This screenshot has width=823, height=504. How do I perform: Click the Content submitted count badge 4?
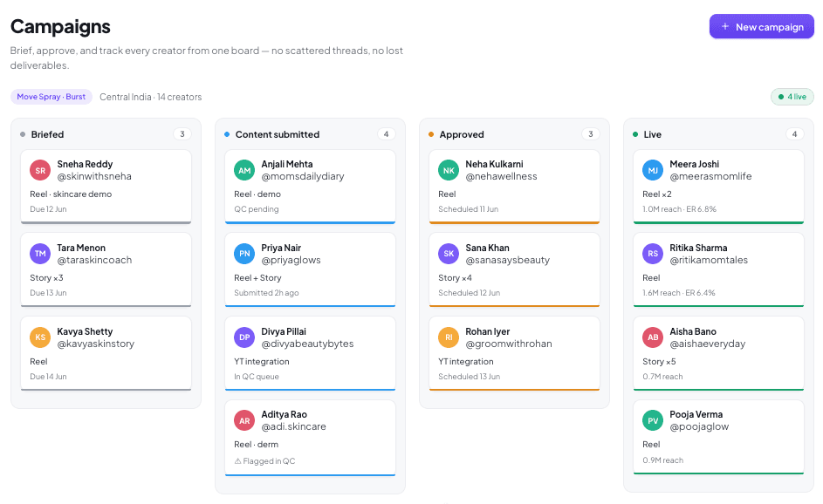tap(387, 134)
